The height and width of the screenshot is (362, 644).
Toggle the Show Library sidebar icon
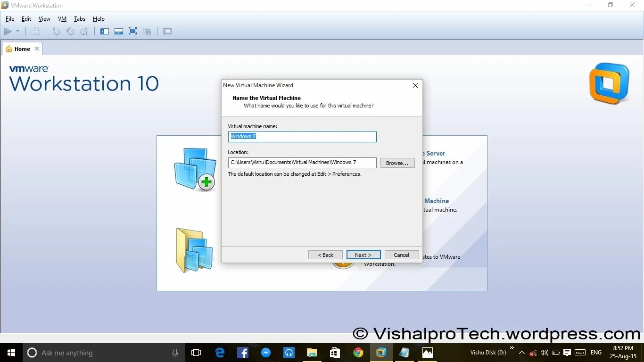pos(105,32)
